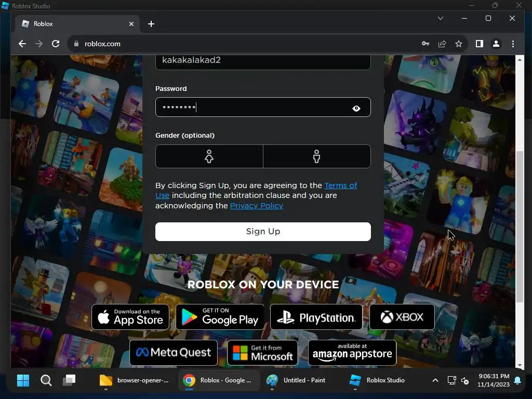
Task: Click the username field with kakakalakad2
Action: (x=263, y=62)
